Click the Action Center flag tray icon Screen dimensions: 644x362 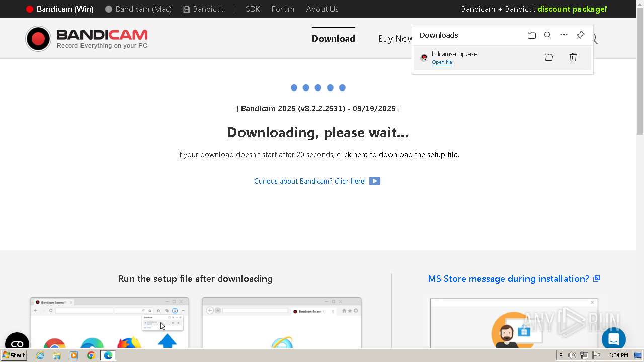click(x=596, y=355)
